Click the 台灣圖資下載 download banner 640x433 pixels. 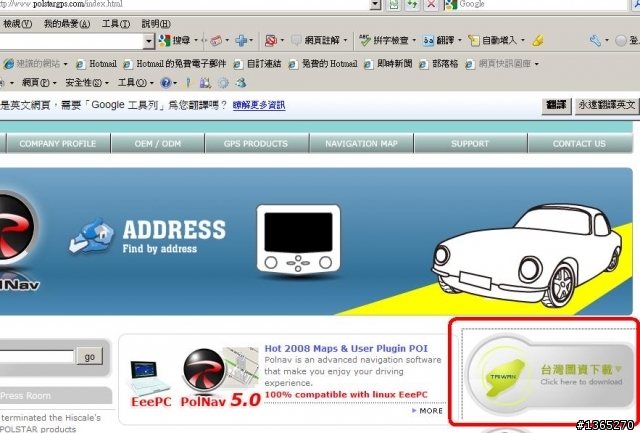(x=549, y=375)
